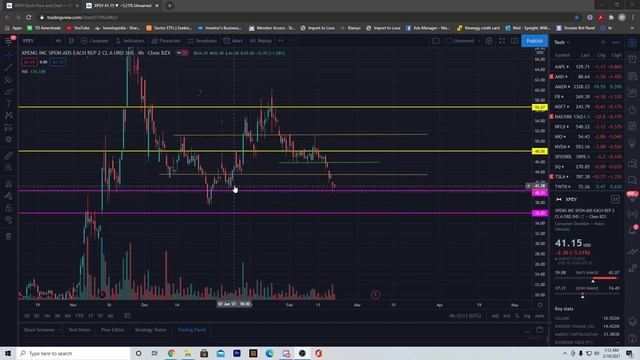This screenshot has width=640, height=360.
Task: Select AAPL row in watchlist
Action: (587, 67)
